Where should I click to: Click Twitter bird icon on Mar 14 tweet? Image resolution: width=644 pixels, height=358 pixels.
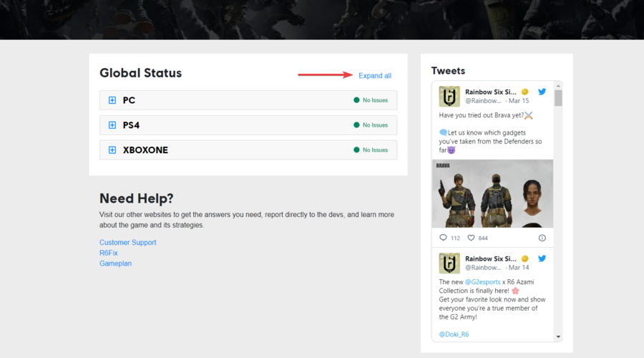coord(542,258)
